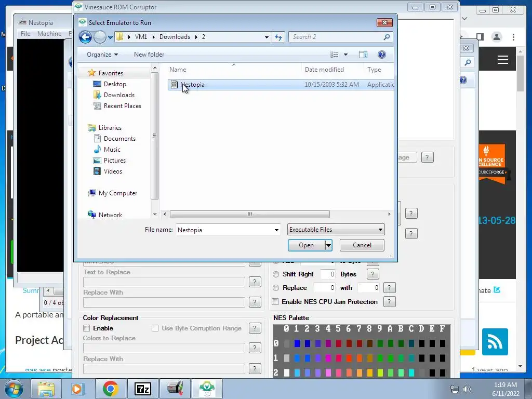Open Recent Places in navigation pane
The height and width of the screenshot is (399, 532).
tap(122, 106)
